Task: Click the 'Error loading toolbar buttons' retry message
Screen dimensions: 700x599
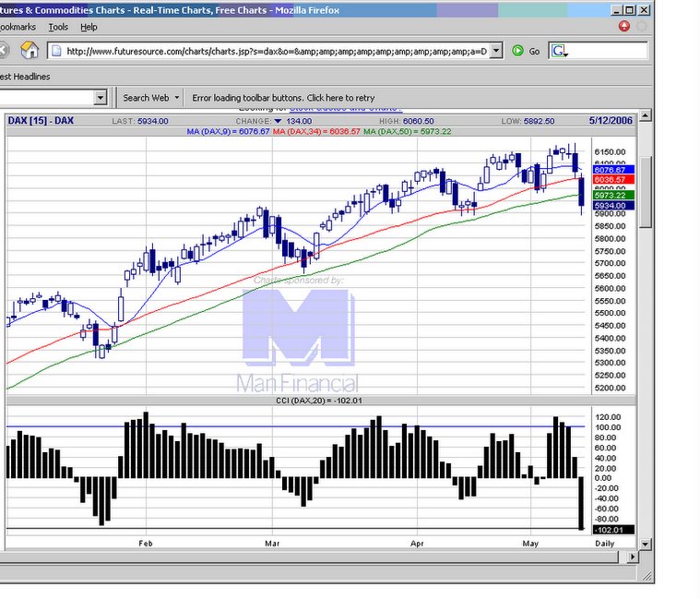Action: point(283,98)
